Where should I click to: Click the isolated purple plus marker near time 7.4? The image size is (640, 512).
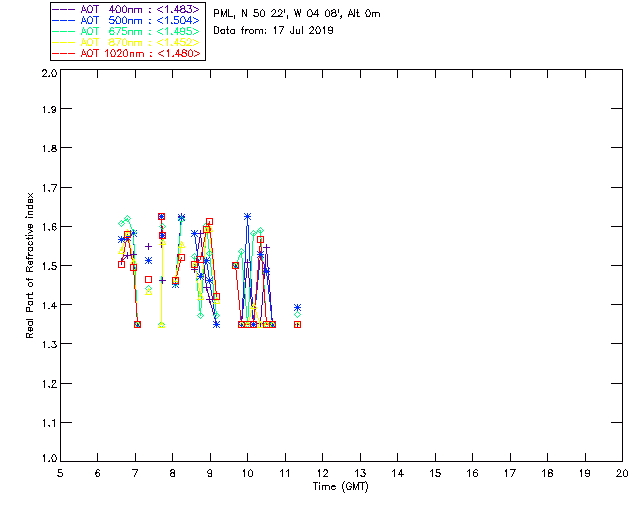[x=148, y=246]
